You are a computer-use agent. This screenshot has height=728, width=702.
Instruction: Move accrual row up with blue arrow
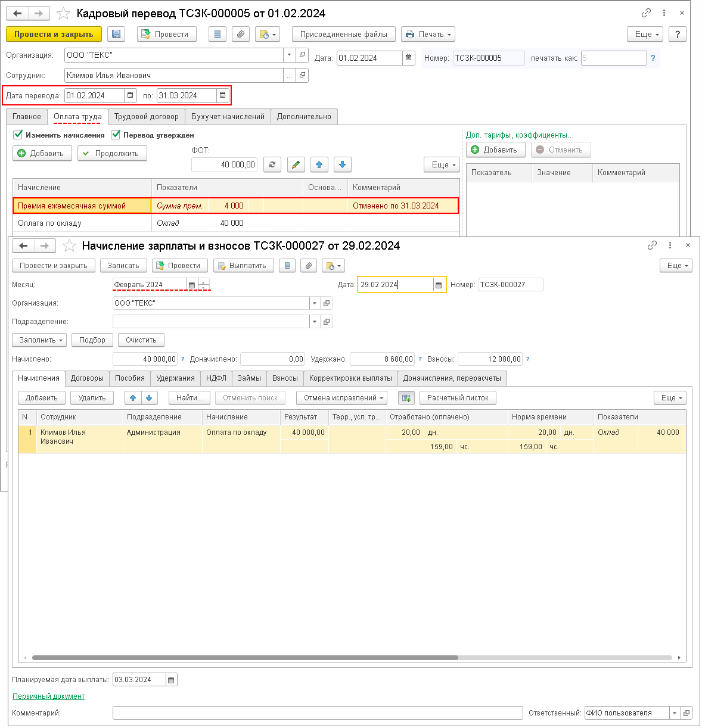[319, 164]
